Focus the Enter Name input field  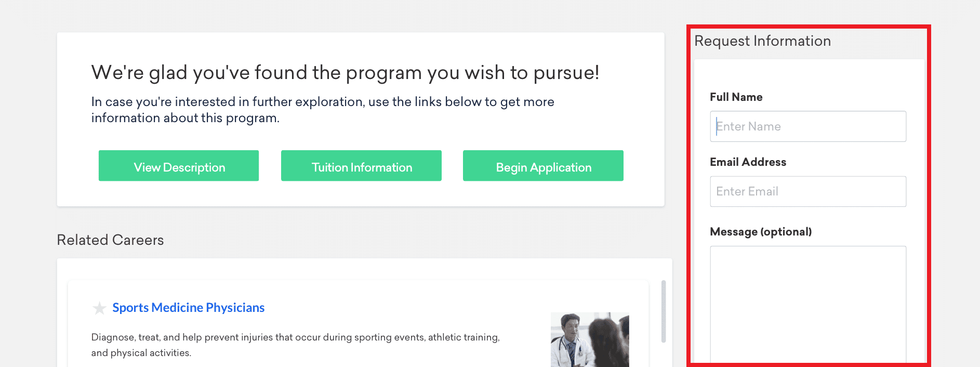808,126
